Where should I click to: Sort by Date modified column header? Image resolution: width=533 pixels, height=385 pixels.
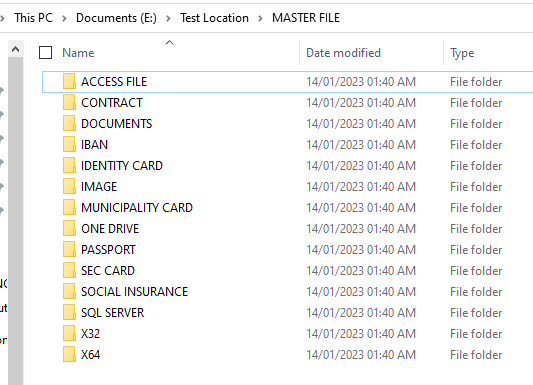[343, 53]
